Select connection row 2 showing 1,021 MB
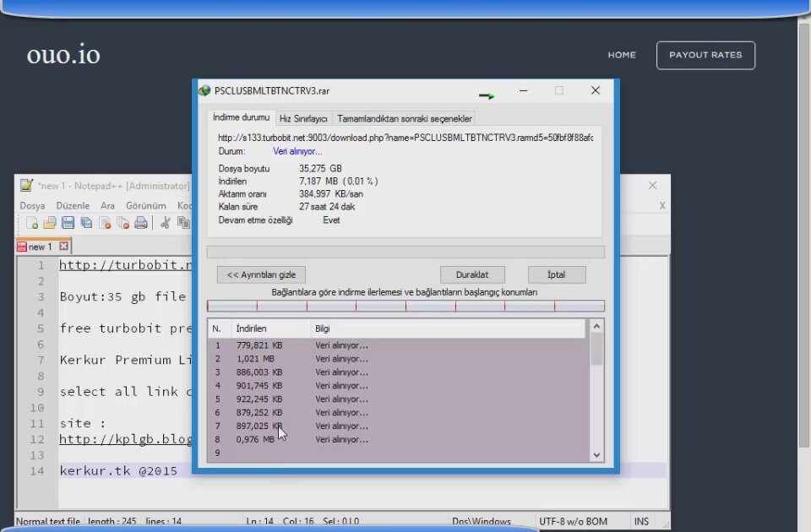The image size is (811, 532). [x=398, y=358]
